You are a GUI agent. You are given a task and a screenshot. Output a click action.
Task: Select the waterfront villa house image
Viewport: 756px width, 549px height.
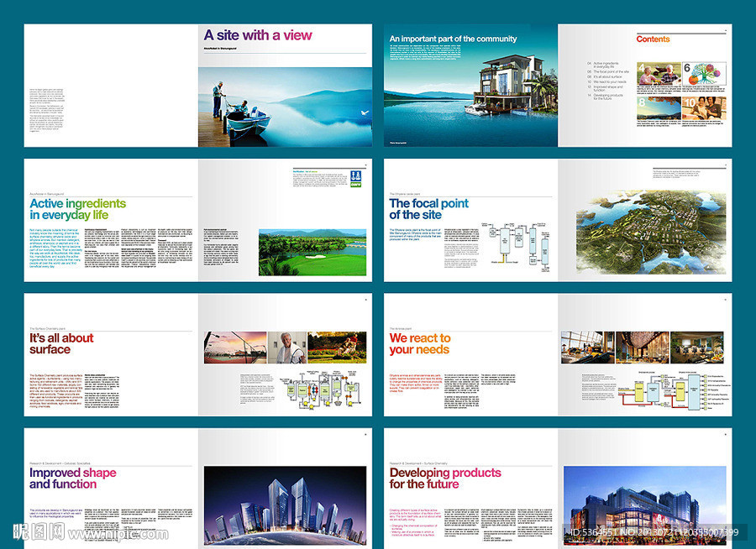click(x=502, y=82)
